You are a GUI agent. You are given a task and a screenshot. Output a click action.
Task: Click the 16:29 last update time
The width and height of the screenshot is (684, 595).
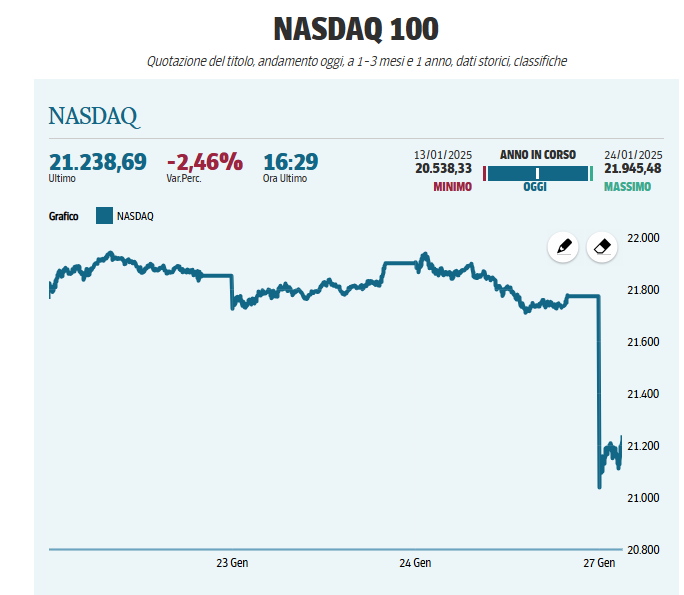[290, 162]
